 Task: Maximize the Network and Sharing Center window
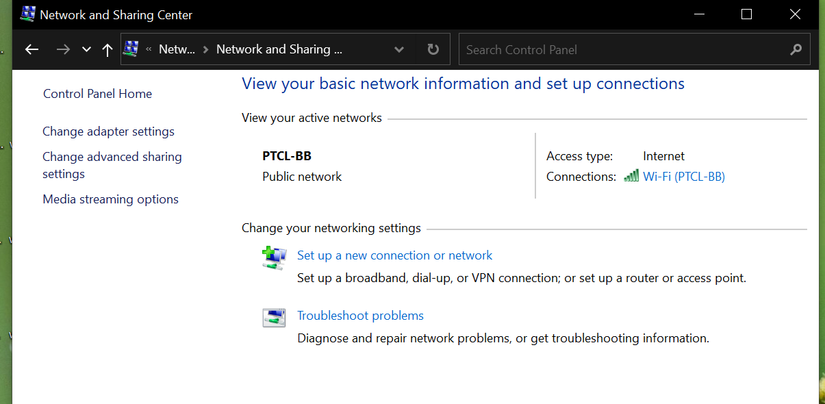(x=746, y=14)
